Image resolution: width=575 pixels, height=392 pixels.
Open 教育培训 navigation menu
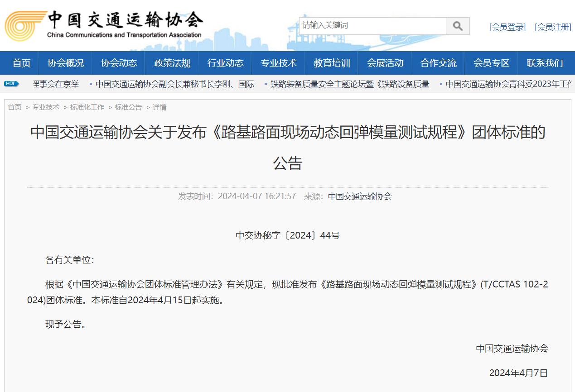[x=332, y=63]
